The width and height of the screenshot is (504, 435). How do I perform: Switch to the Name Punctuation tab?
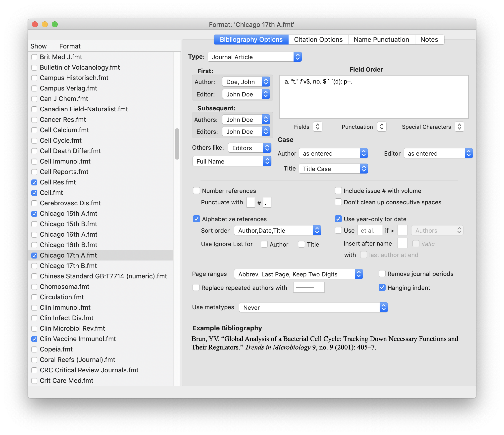tap(381, 40)
